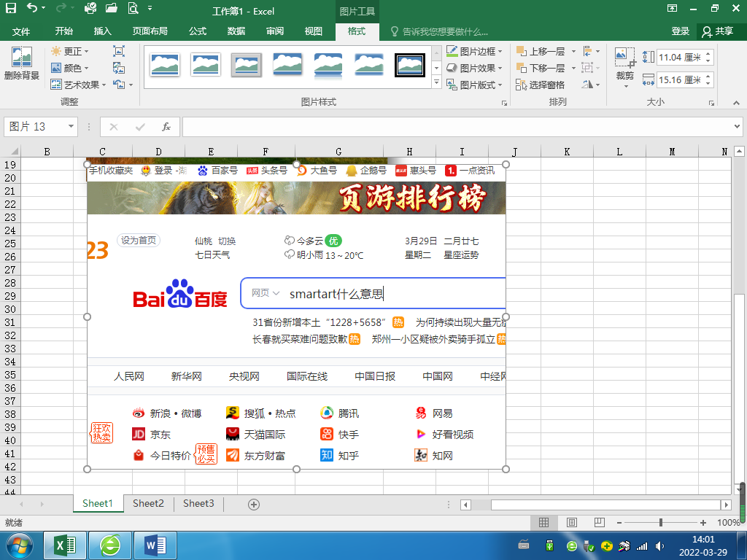Click the zoom slider handle

(x=661, y=523)
